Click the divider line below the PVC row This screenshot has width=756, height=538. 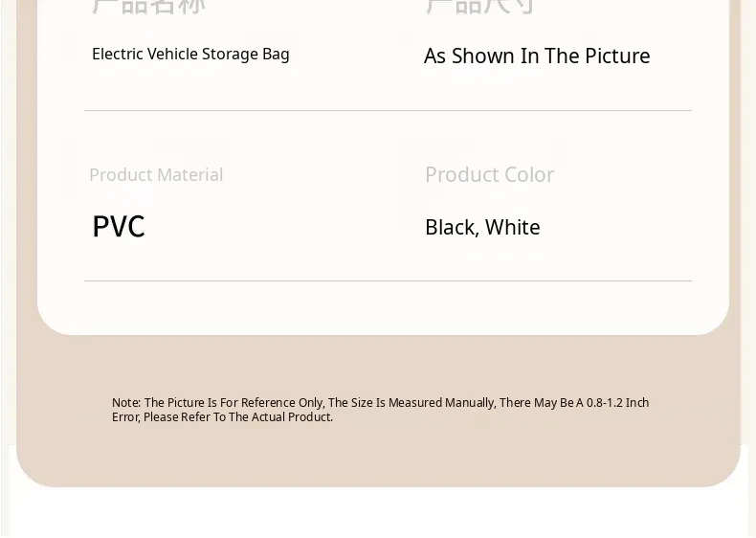coord(389,280)
